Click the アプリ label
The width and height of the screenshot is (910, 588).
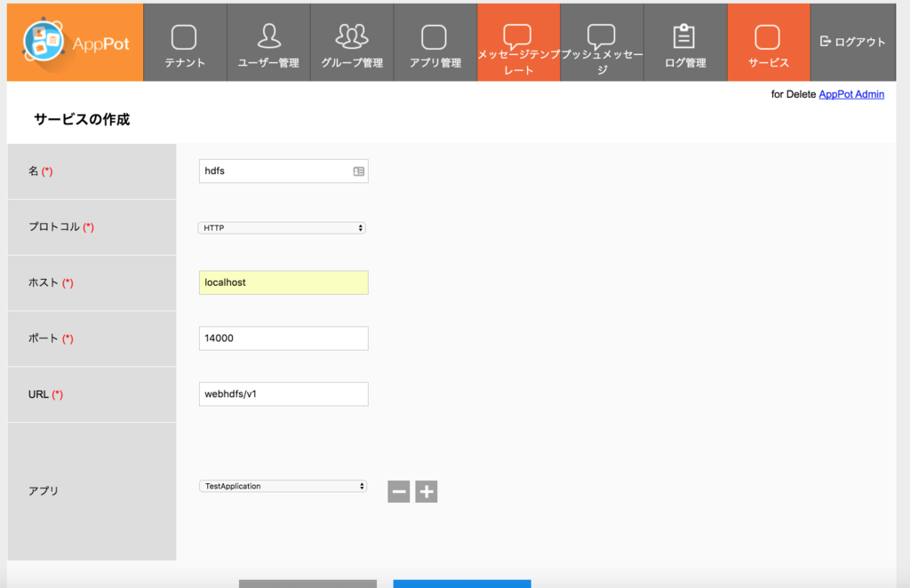pyautogui.click(x=44, y=490)
